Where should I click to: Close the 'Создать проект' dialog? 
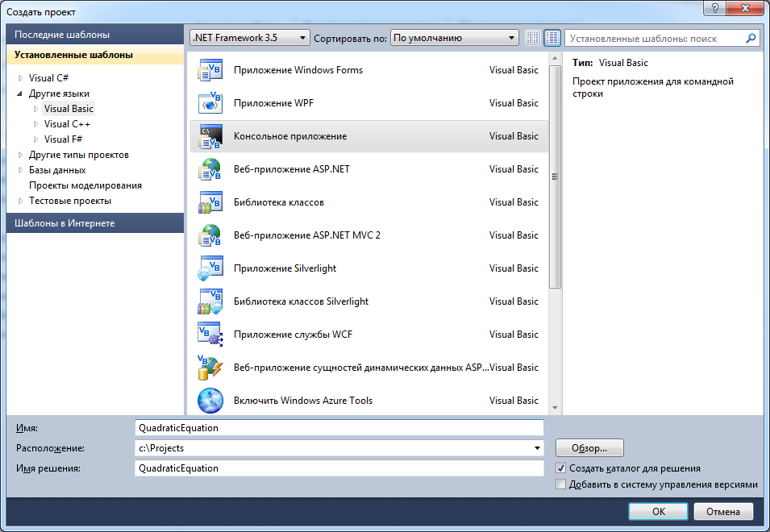coord(745,8)
